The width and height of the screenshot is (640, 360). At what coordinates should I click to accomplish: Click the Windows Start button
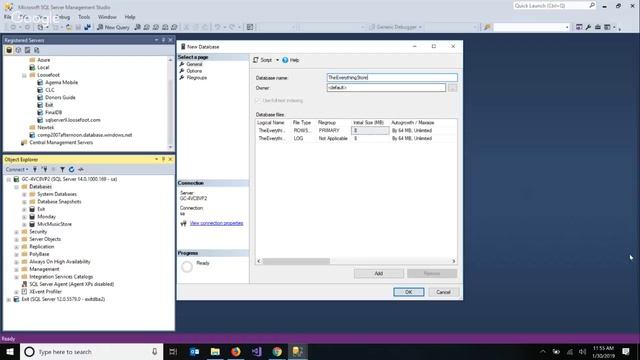coord(10,351)
